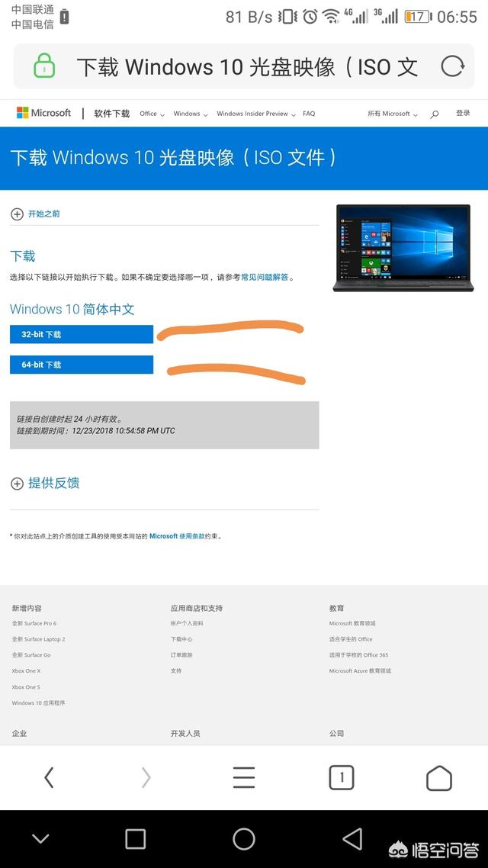Open Windows 10 应用程序 footer link
This screenshot has height=868, width=488.
coord(38,703)
